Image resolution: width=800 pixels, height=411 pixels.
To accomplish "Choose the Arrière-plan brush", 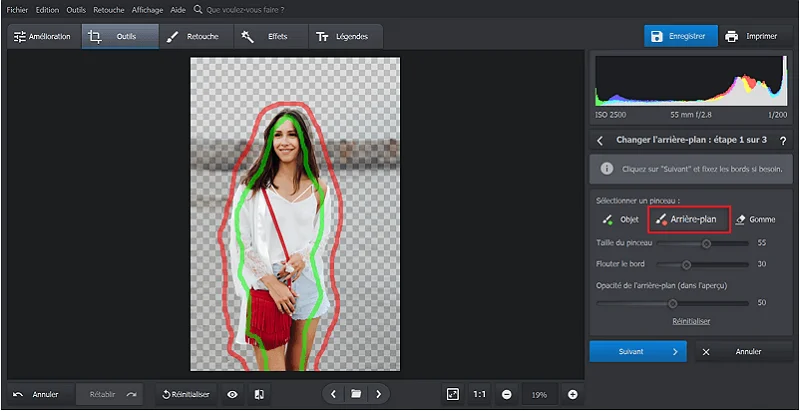I will (689, 219).
